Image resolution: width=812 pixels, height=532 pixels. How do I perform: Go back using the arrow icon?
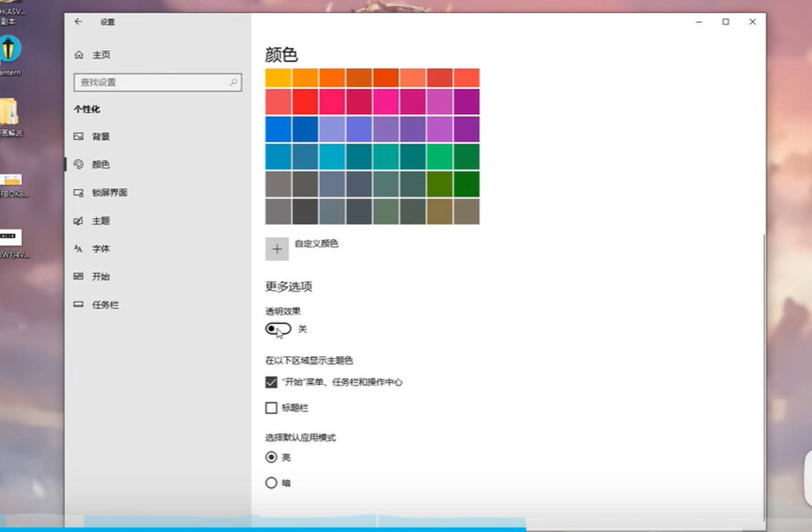[78, 22]
